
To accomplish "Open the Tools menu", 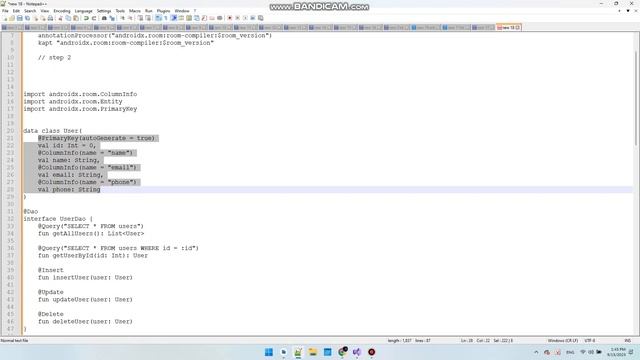I will (120, 11).
